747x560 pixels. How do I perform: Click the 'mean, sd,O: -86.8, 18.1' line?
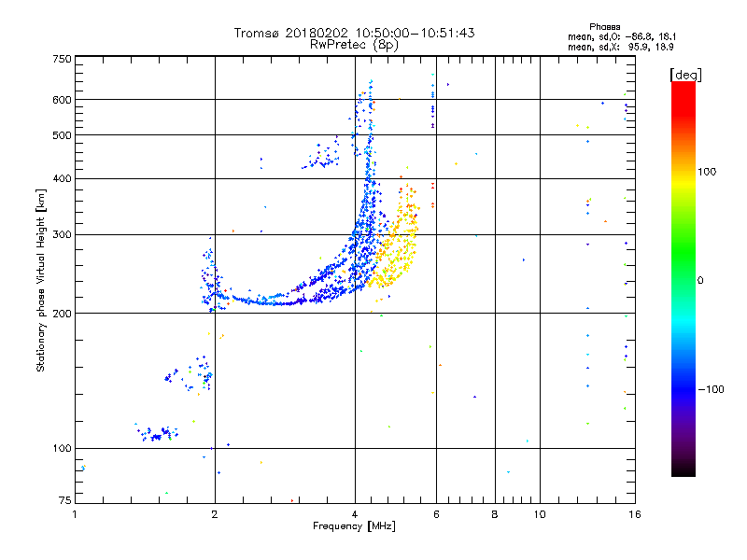point(622,36)
